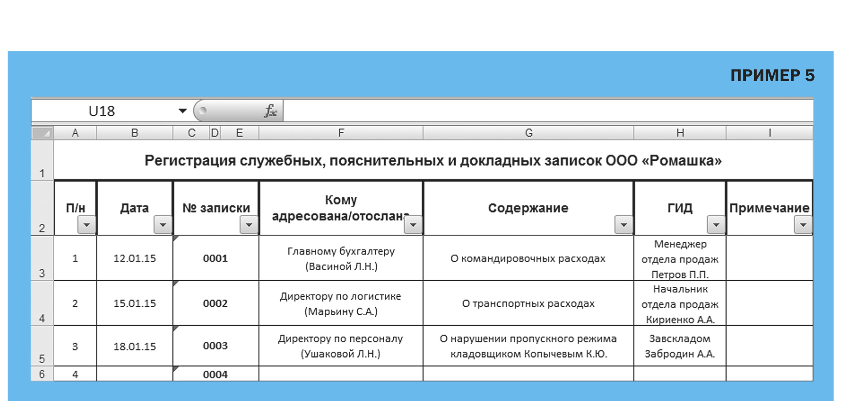The width and height of the screenshot is (868, 401).
Task: Click the cell 'О транспортных расходах'
Action: (529, 304)
